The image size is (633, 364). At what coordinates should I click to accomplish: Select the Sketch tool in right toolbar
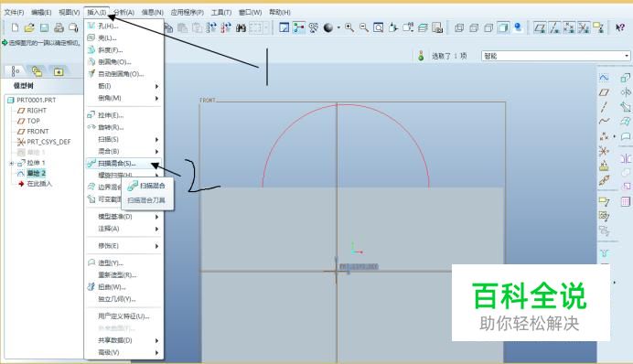click(x=604, y=77)
